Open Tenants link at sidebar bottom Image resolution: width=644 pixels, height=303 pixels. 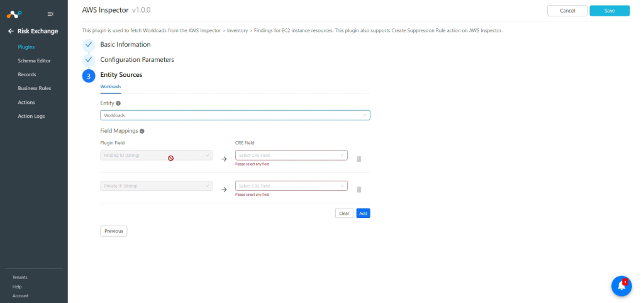(x=19, y=278)
